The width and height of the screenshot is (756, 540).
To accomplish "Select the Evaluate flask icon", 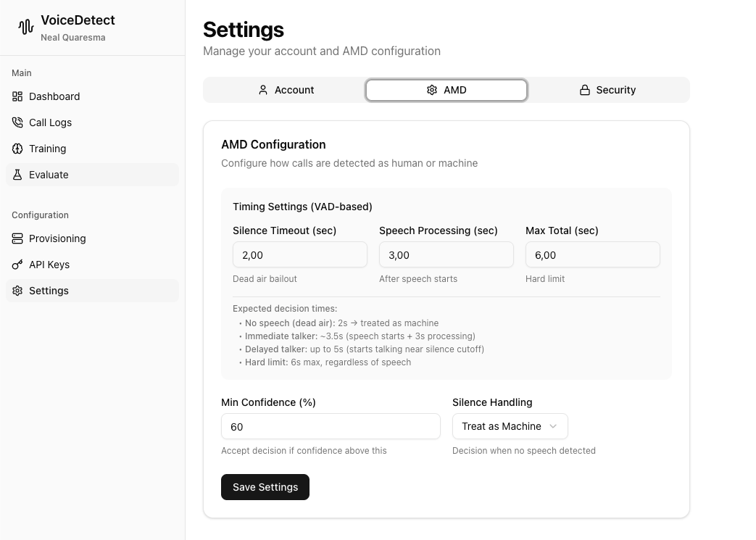I will point(17,175).
